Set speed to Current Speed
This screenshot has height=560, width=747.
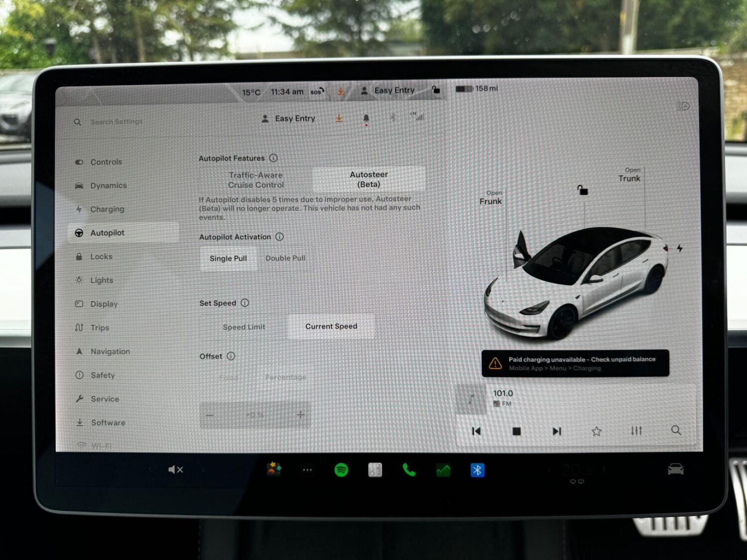[x=331, y=327]
